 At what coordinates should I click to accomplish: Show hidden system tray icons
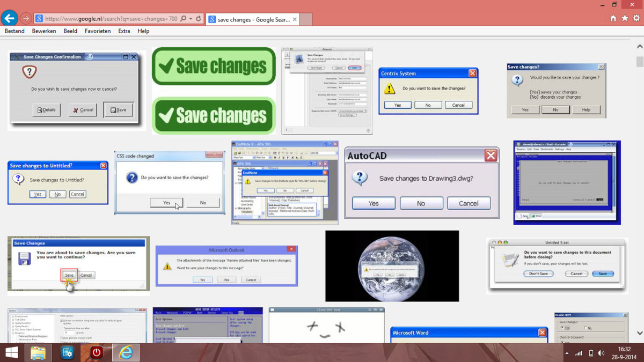pyautogui.click(x=567, y=353)
